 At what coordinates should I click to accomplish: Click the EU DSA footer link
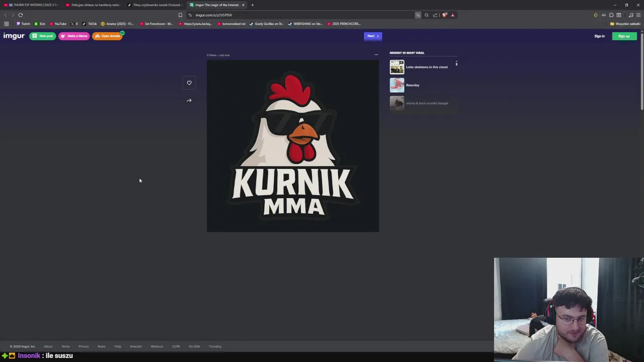pos(194,346)
